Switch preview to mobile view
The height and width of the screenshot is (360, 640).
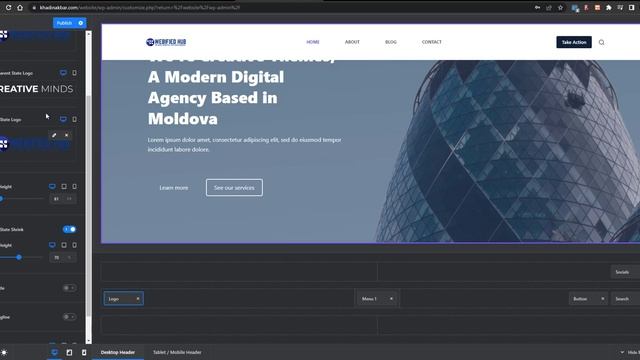coord(84,352)
